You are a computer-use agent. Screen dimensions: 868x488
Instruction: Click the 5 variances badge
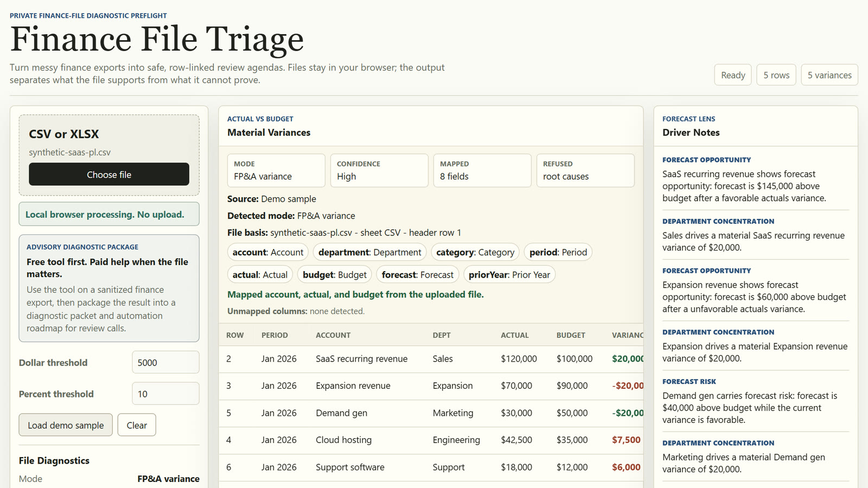point(829,75)
